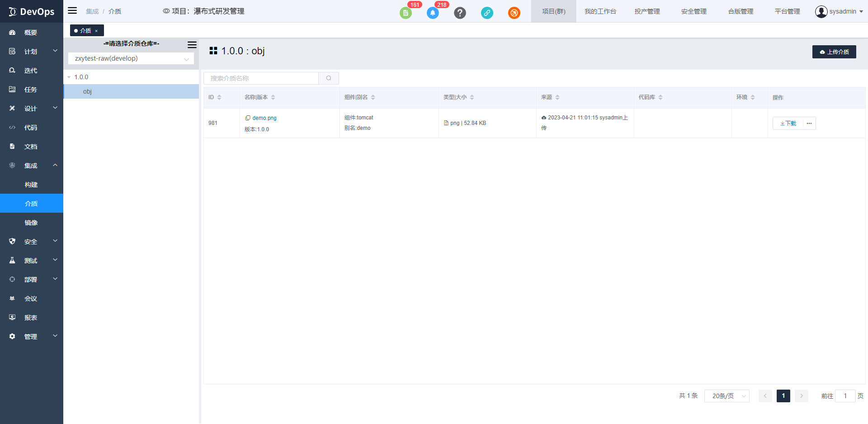Toggle the sidebar hamburger menu icon
The width and height of the screenshot is (868, 424).
click(x=72, y=11)
